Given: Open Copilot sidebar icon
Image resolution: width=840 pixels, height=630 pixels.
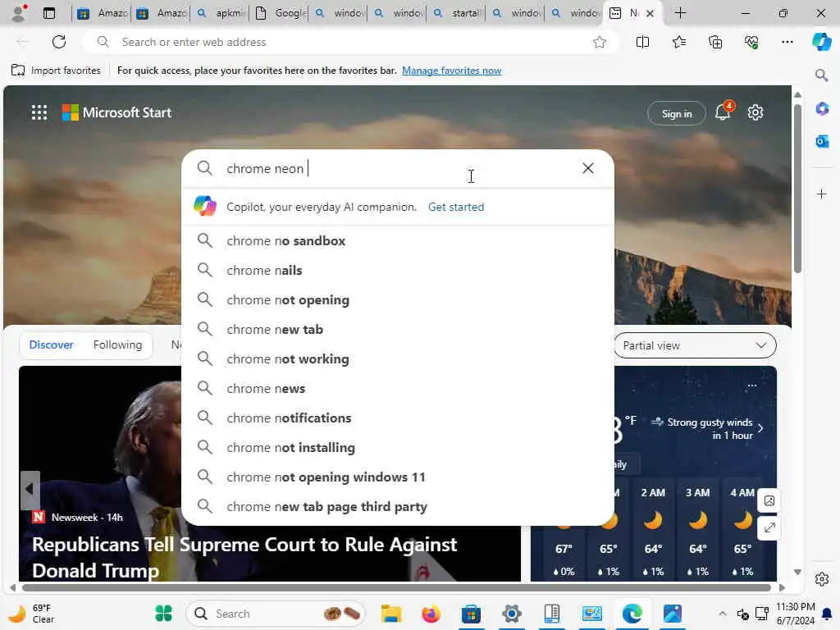Looking at the screenshot, I should 822,42.
